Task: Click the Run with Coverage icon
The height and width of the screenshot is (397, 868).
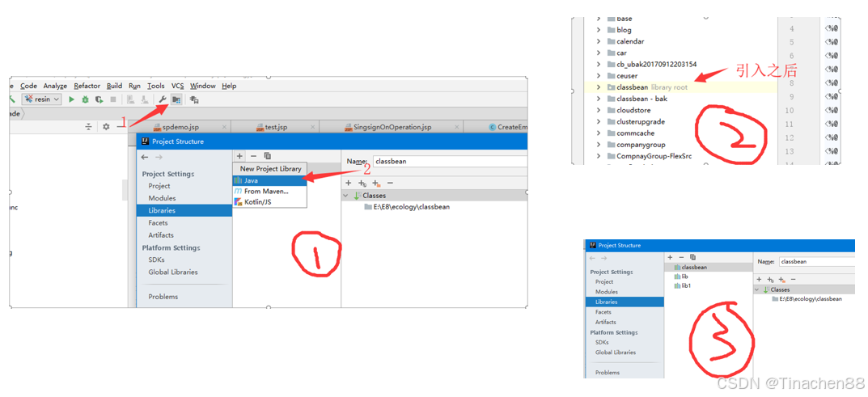Action: pyautogui.click(x=99, y=99)
